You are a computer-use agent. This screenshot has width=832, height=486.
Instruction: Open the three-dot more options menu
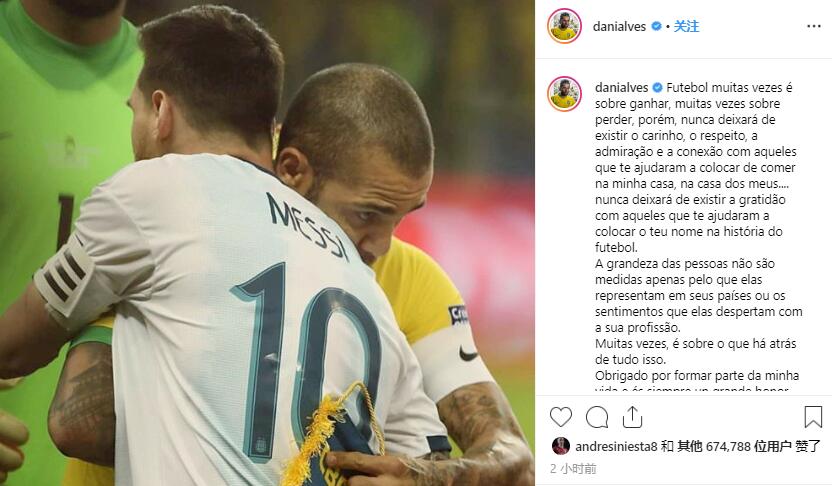click(813, 27)
